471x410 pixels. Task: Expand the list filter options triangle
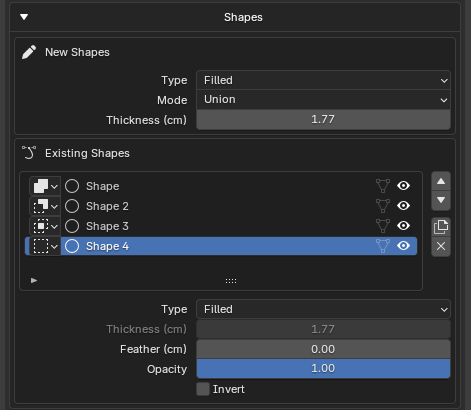point(34,280)
